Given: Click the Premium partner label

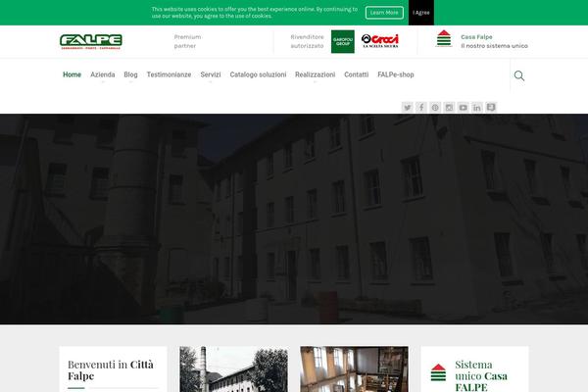Looking at the screenshot, I should click(x=187, y=41).
